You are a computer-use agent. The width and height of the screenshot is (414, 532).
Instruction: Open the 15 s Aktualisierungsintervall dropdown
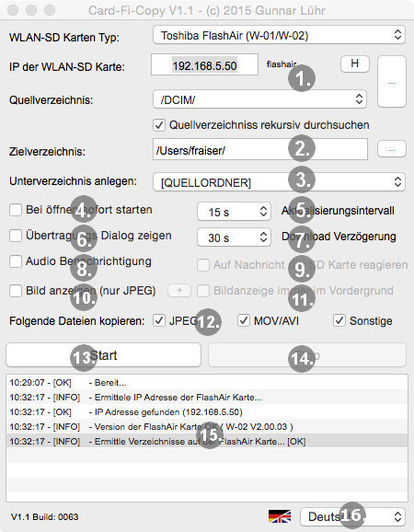(x=234, y=212)
